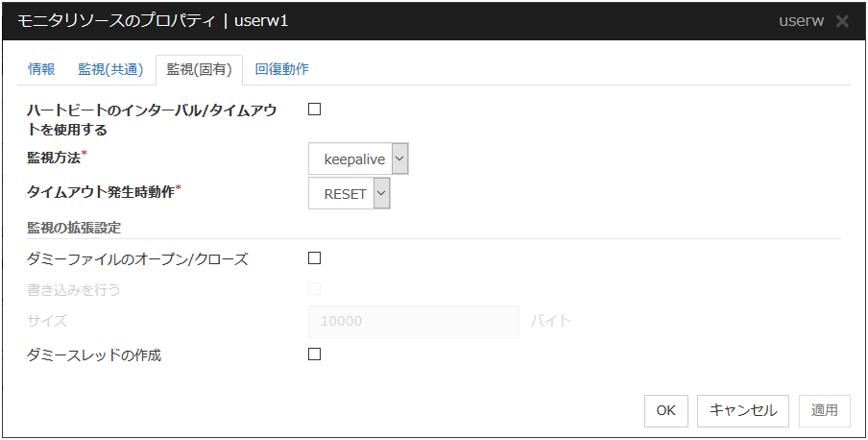Open the タイムアウト発生時動作 RESET dropdown
This screenshot has height=440, width=868.
pyautogui.click(x=346, y=193)
